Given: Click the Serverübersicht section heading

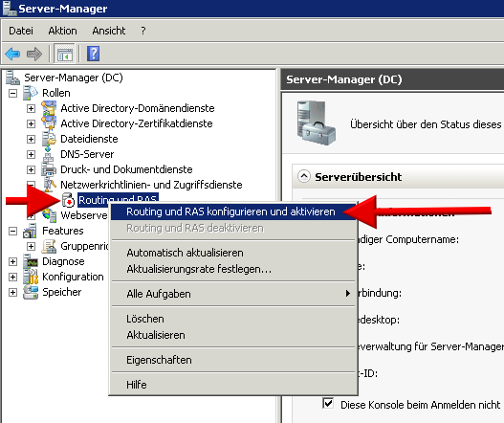Looking at the screenshot, I should tap(358, 177).
